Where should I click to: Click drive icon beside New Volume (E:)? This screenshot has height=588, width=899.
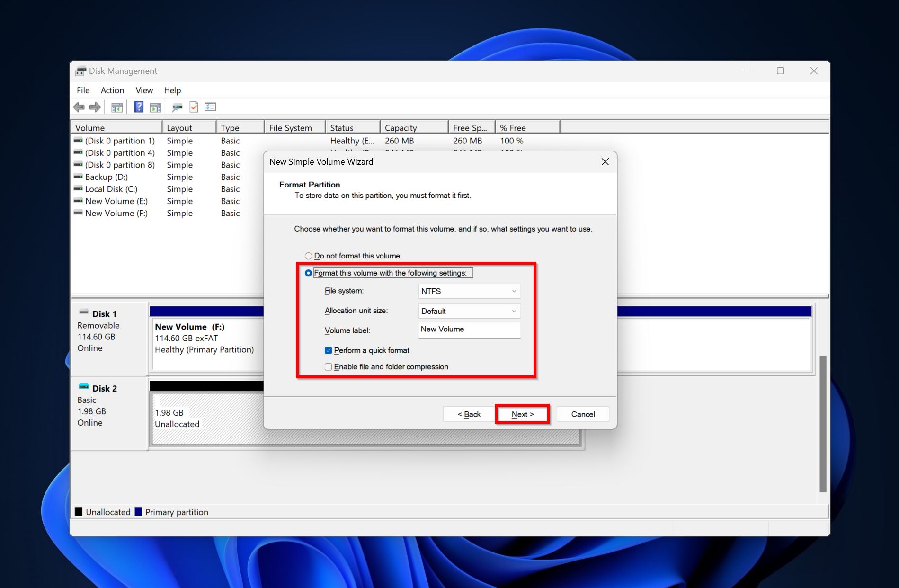[78, 201]
